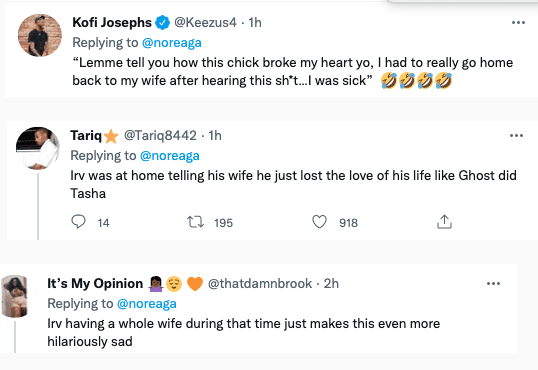Open more options on It's My Opinion tweet

(x=493, y=284)
